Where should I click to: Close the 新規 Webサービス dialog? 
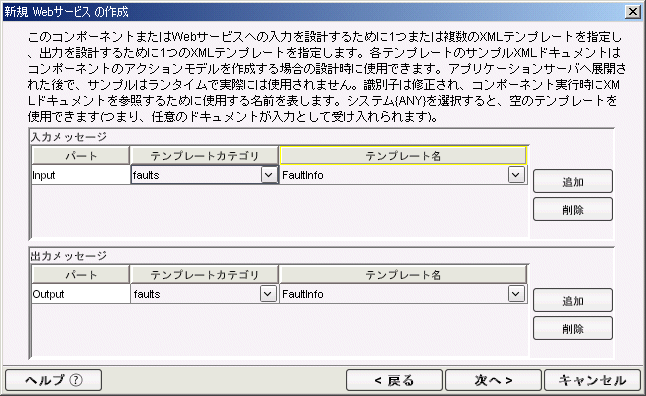point(632,12)
